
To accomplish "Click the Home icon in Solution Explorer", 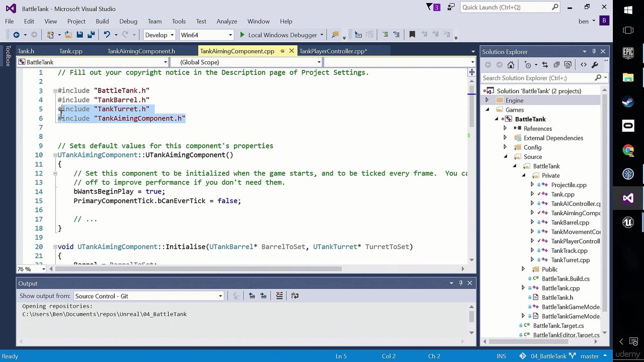I will (511, 65).
